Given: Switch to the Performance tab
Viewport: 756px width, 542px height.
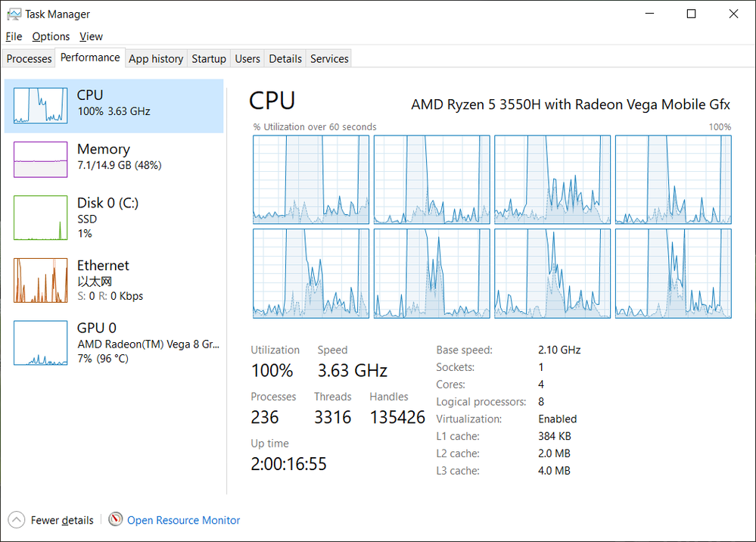Looking at the screenshot, I should 90,58.
